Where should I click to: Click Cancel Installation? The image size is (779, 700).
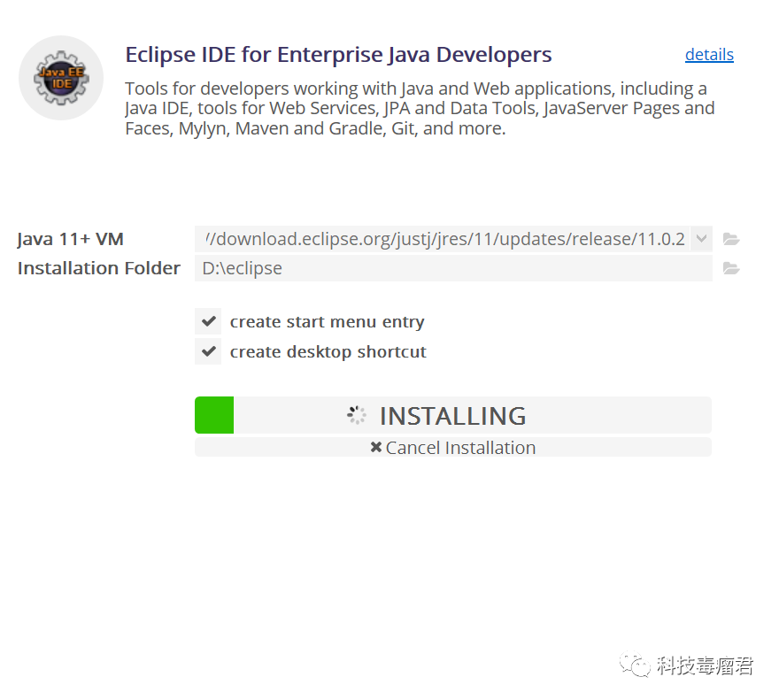click(x=453, y=448)
